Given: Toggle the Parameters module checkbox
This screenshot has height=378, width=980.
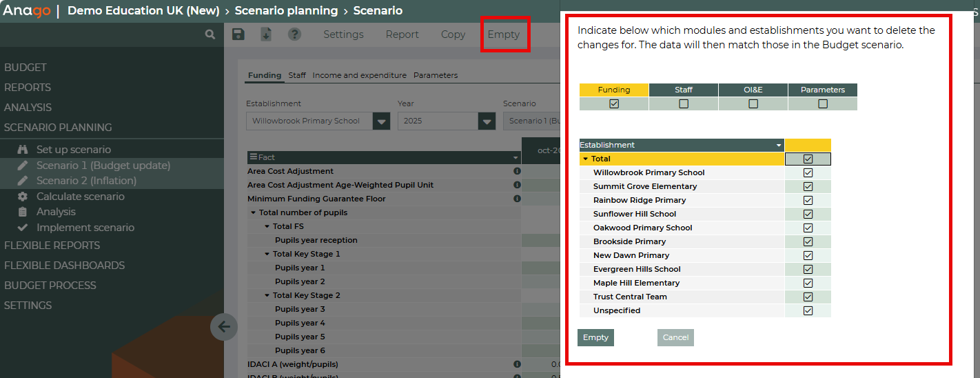Looking at the screenshot, I should tap(822, 104).
